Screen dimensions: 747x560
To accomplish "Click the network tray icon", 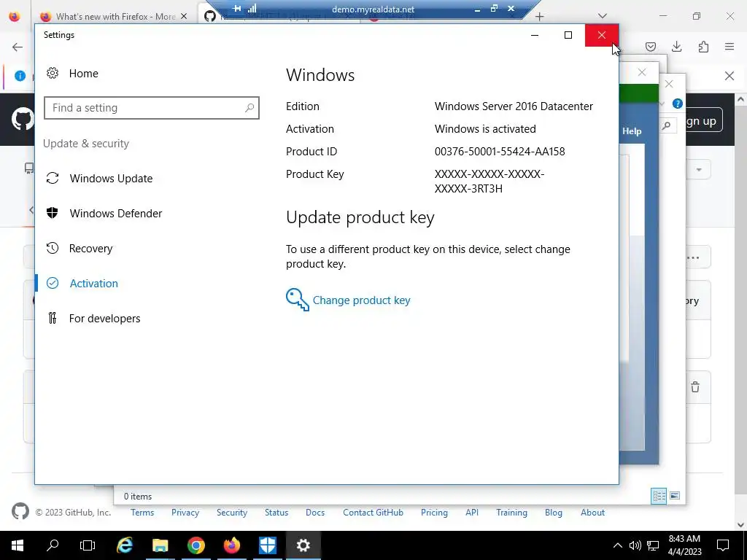I will [653, 545].
